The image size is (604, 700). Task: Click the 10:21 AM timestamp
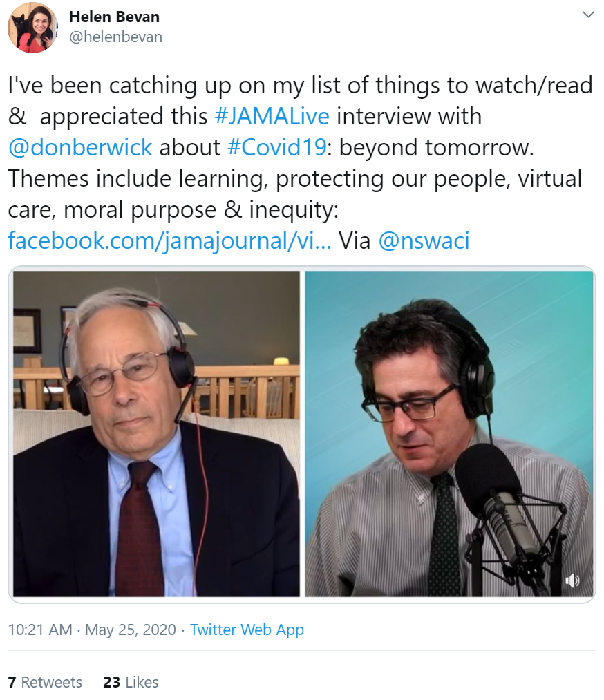[40, 630]
